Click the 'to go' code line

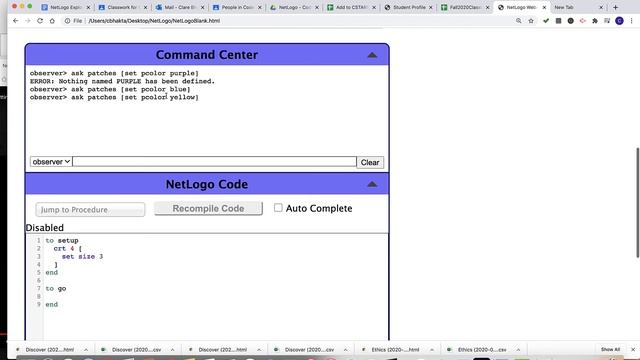pos(56,289)
